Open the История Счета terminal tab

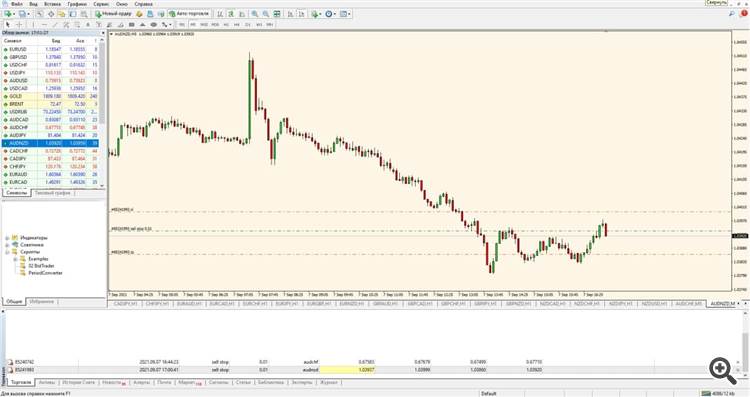79,383
